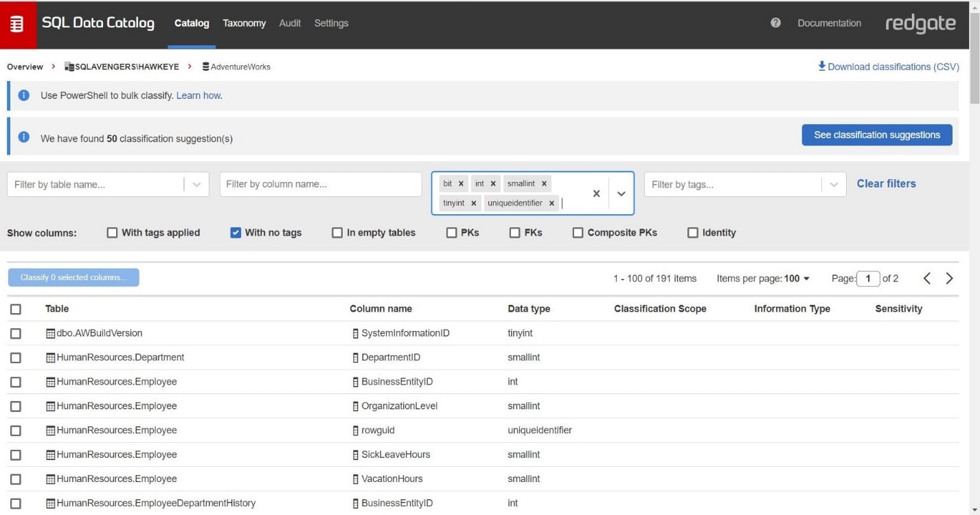Click the table icon for dbo.AWBuildVersion
The height and width of the screenshot is (515, 980).
click(50, 333)
